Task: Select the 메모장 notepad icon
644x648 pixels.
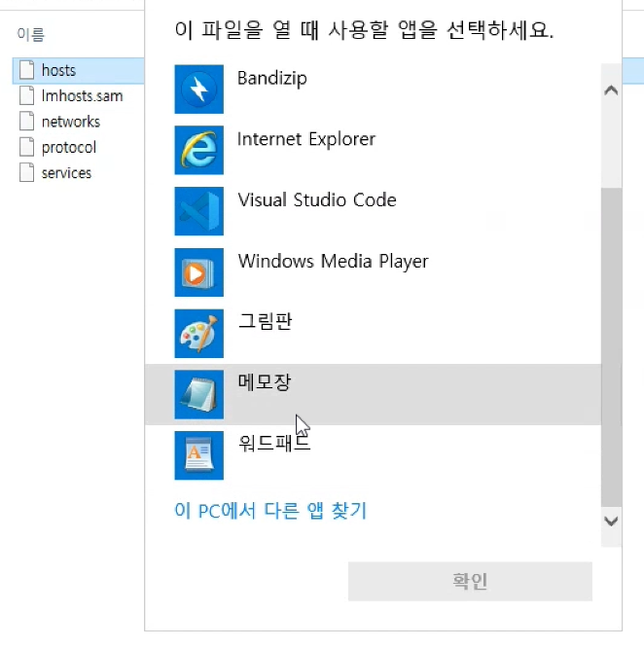Action: 198,395
